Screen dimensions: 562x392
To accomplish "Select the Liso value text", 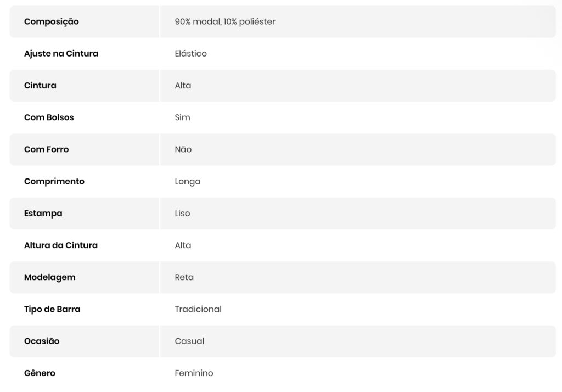I will 182,213.
